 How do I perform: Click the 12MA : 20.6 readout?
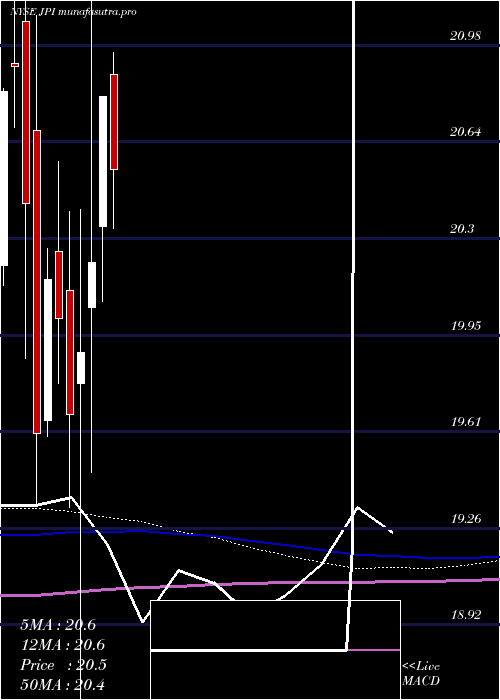62,645
